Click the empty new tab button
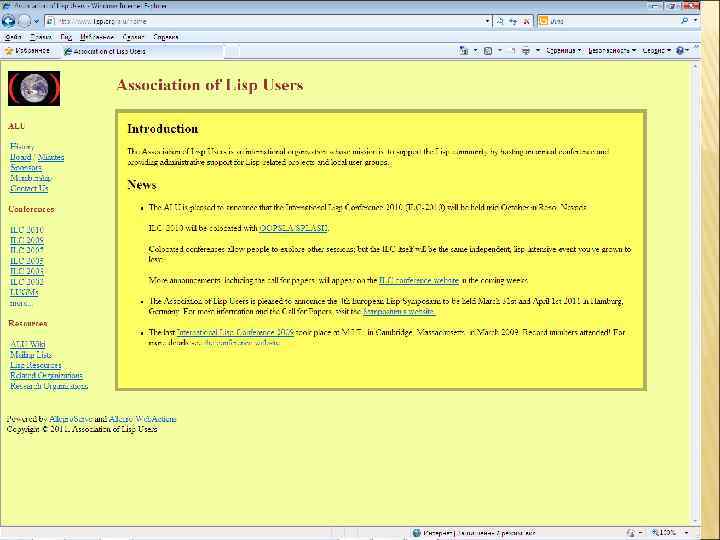Viewport: 720px width, 540px height. (x=231, y=51)
